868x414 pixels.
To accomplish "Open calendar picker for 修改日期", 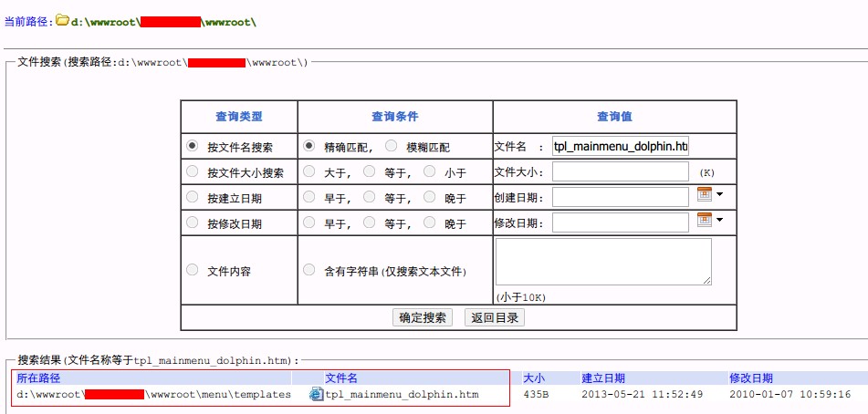I will 704,220.
